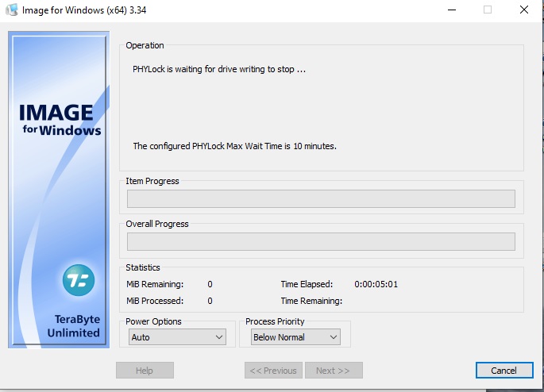544x392 pixels.
Task: Click the TeraByte round logo icon
Action: tap(79, 280)
